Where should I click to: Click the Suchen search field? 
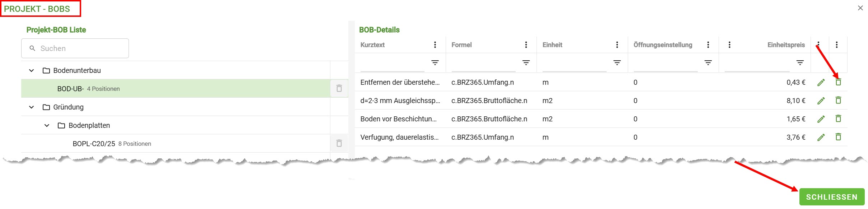pos(79,48)
